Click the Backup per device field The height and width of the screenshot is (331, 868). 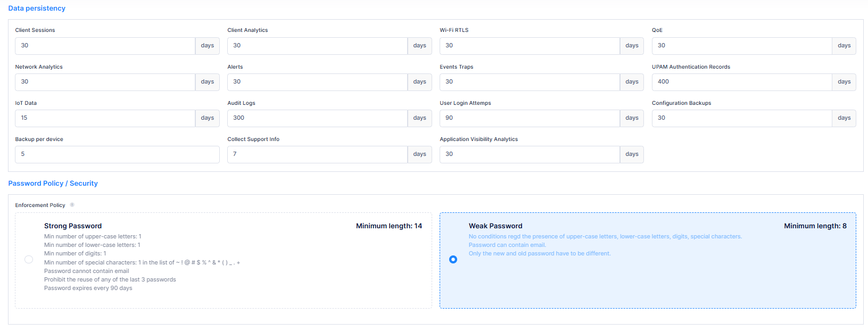point(117,154)
